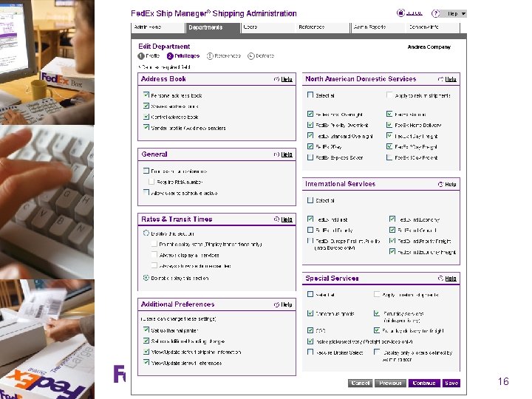This screenshot has height=399, width=532.
Task: Check Select all in North American Domestic Services
Action: point(310,95)
